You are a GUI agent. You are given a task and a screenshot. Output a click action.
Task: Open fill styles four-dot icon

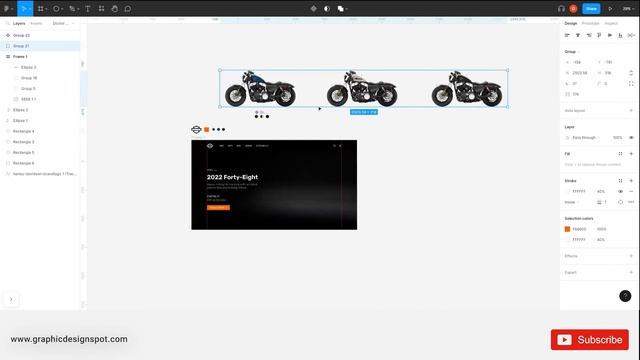[x=620, y=154]
